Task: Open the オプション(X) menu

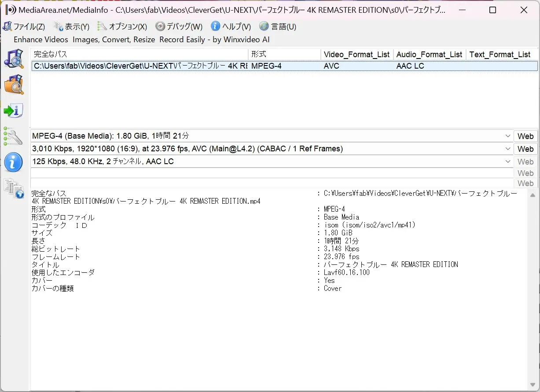Action: pyautogui.click(x=123, y=26)
